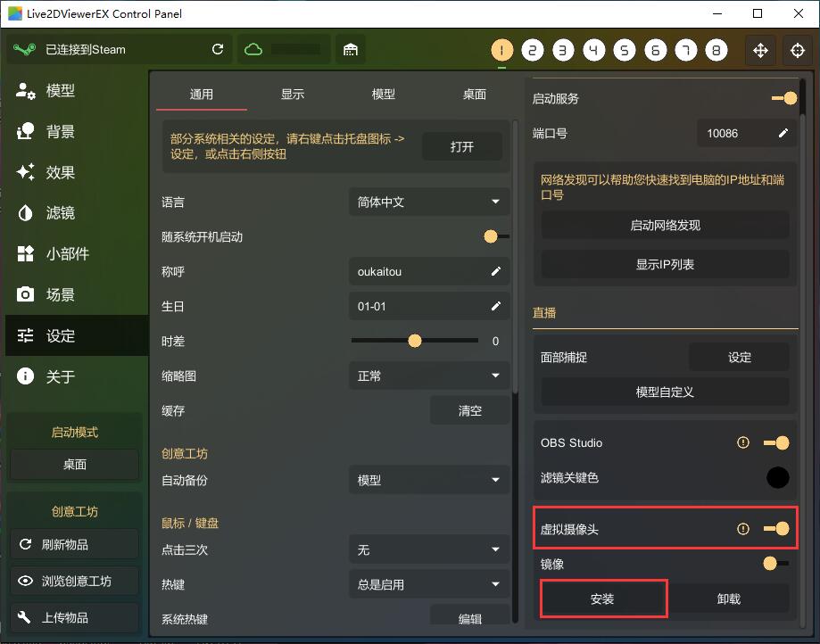The image size is (820, 644).
Task: Open the 热键 dropdown
Action: pos(429,584)
